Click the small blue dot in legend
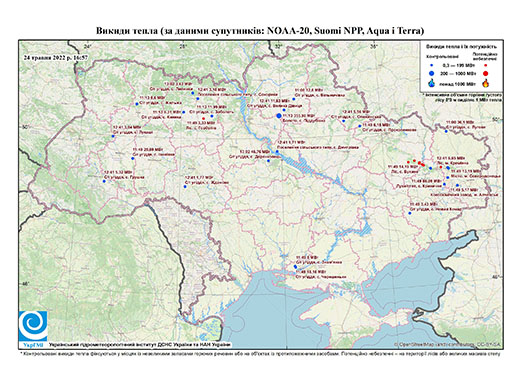 click(x=431, y=66)
